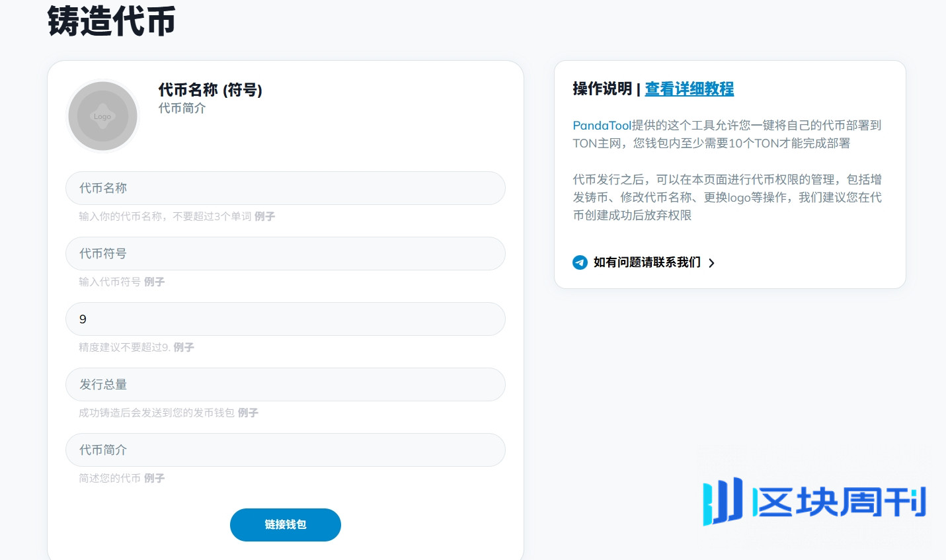Focus the 代币简介 input field
This screenshot has width=946, height=560.
tap(286, 450)
